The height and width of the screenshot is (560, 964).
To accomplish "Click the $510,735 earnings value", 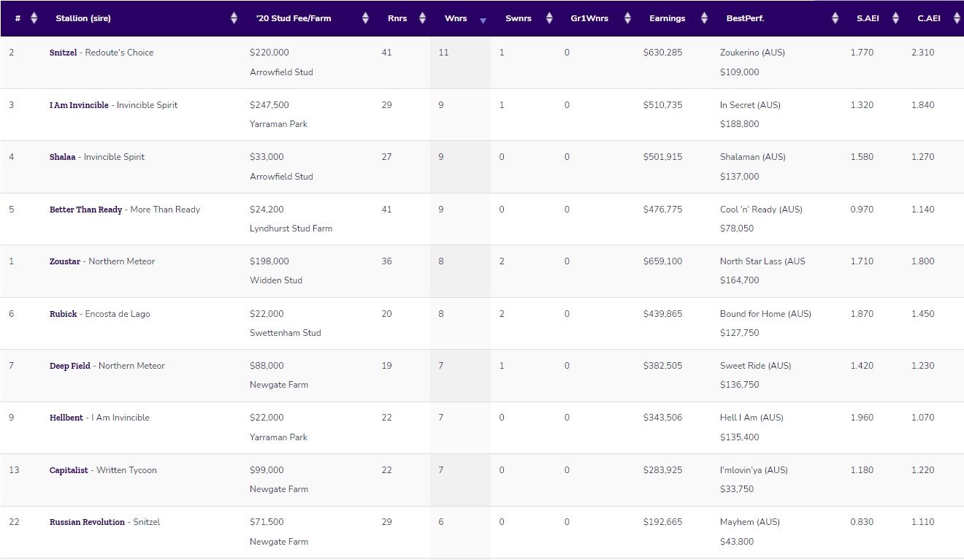I will click(x=663, y=105).
